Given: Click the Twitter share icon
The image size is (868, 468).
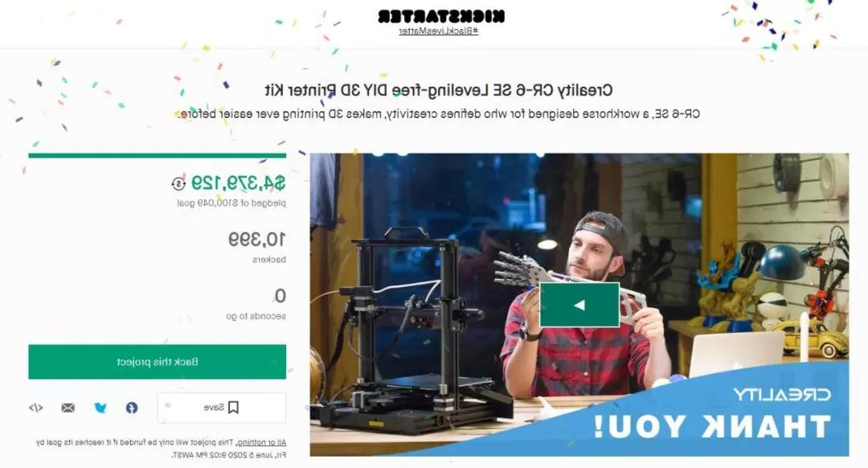Looking at the screenshot, I should coord(100,408).
